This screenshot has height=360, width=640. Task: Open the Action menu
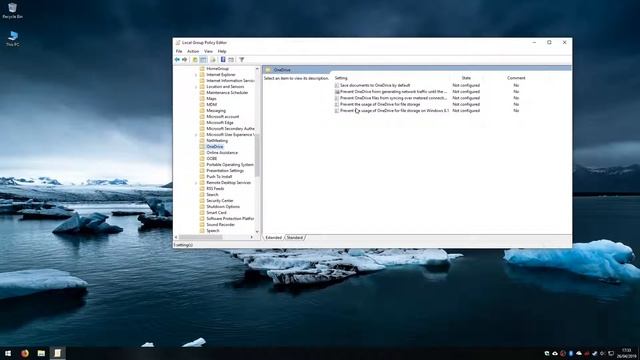(x=193, y=51)
